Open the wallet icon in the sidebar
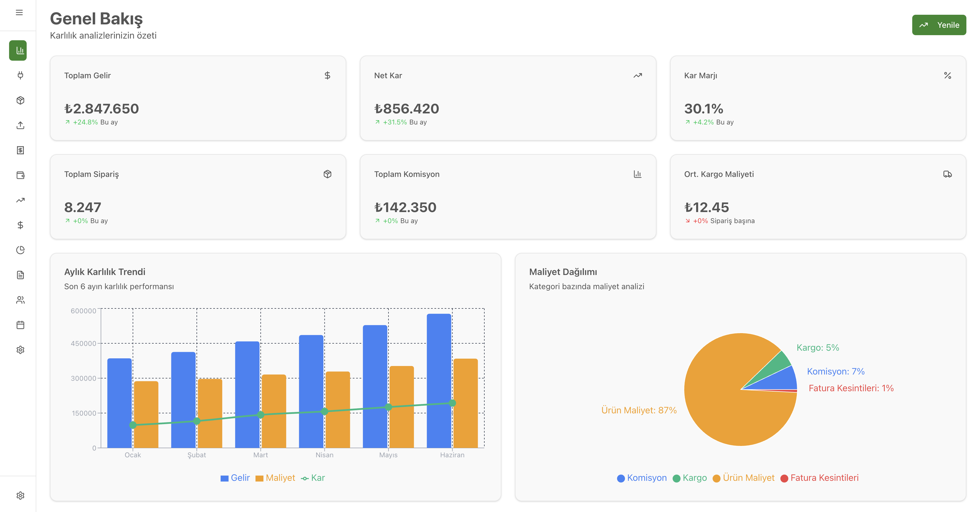Image resolution: width=980 pixels, height=512 pixels. pyautogui.click(x=20, y=175)
